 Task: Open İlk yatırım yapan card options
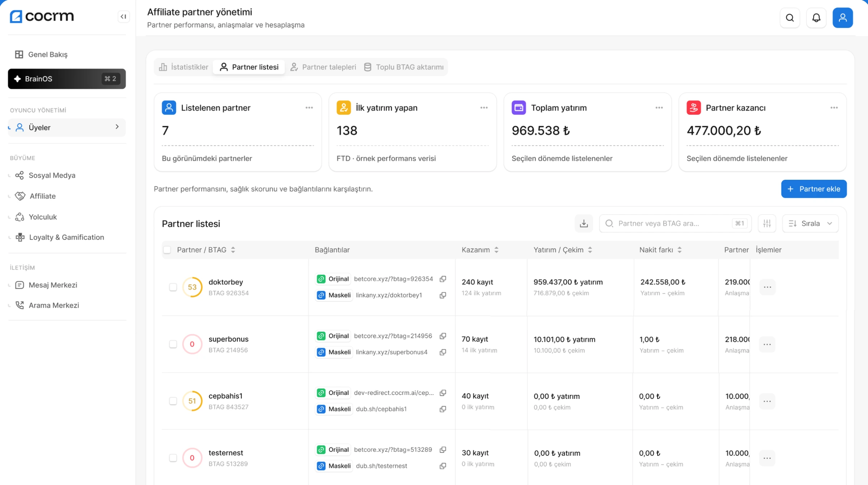coord(484,108)
